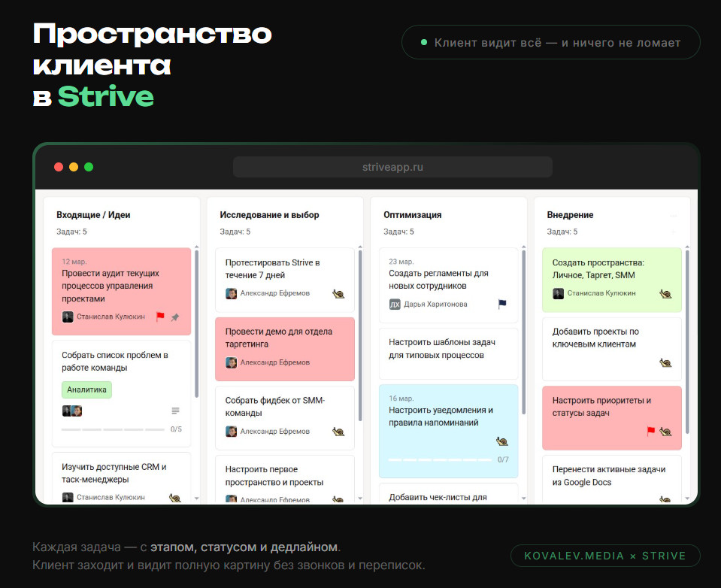Open the "Провести демо для отдела таргетинга" card
Screen dimensions: 721x588
pos(285,349)
